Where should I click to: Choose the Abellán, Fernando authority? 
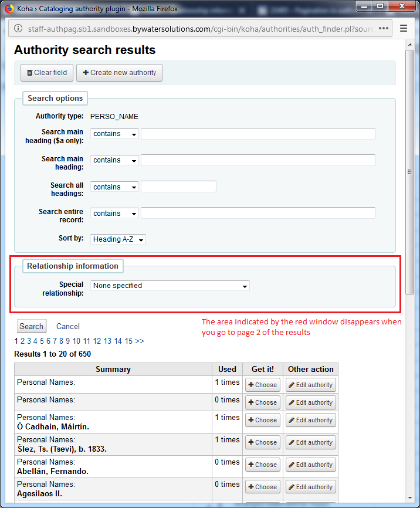262,465
